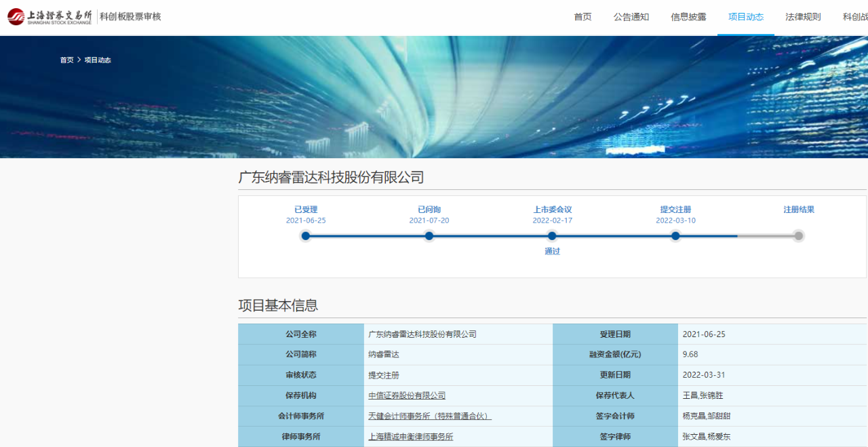Select the 上市委会议 timeline node
The height and width of the screenshot is (447, 868).
click(552, 236)
